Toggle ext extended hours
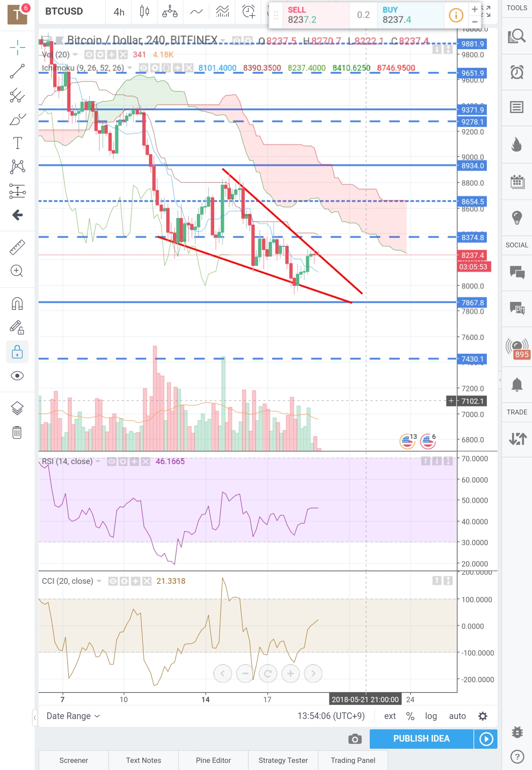Image resolution: width=532 pixels, height=770 pixels. (x=390, y=716)
